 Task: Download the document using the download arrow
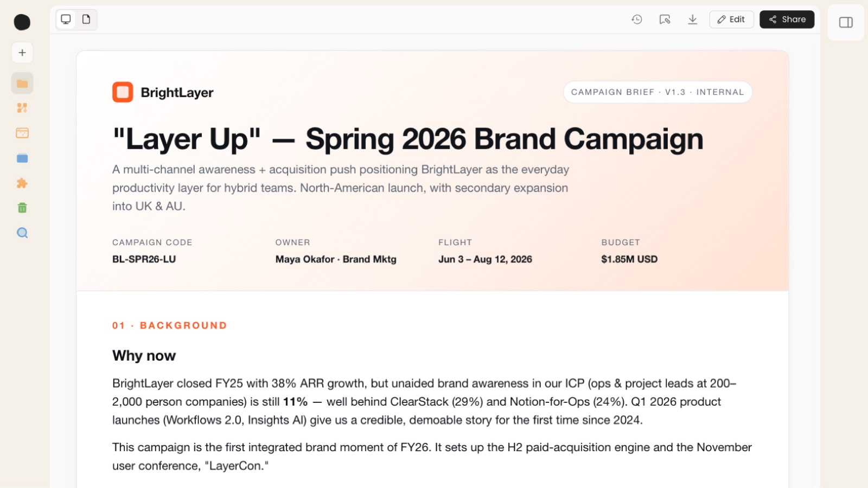click(693, 20)
